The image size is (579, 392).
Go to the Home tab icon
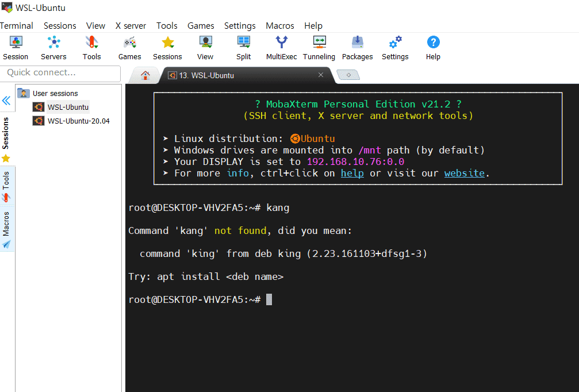[x=145, y=75]
